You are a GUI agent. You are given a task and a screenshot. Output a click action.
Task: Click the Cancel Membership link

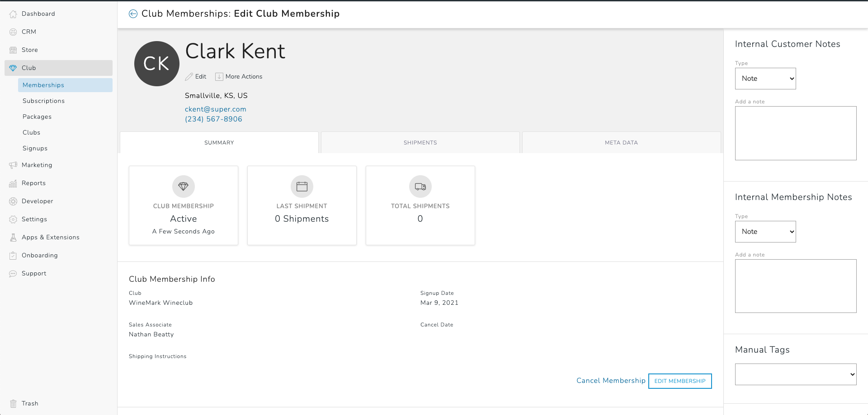[611, 381]
